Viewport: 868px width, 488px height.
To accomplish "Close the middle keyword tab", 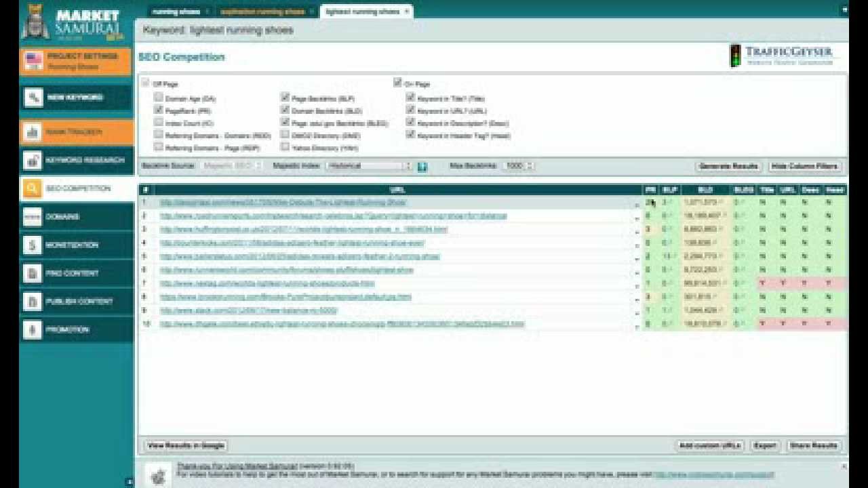I will (312, 12).
